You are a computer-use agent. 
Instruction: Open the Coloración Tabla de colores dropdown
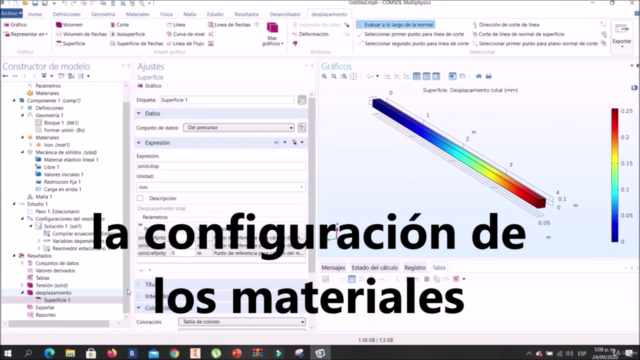(x=242, y=322)
